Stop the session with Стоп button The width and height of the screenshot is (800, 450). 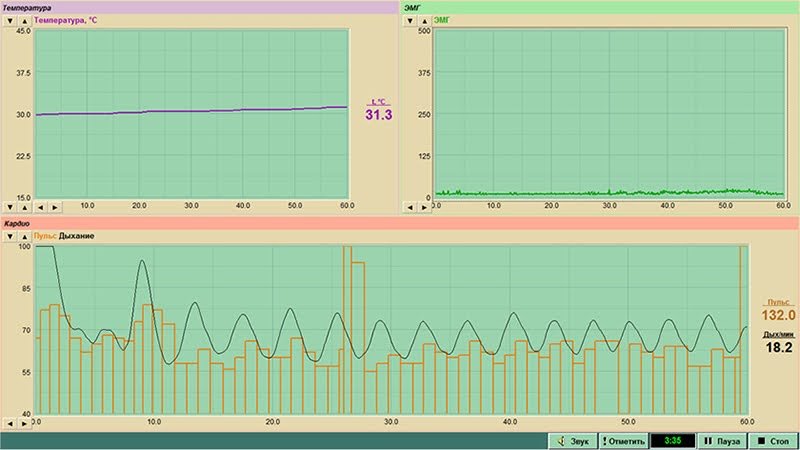tap(773, 441)
